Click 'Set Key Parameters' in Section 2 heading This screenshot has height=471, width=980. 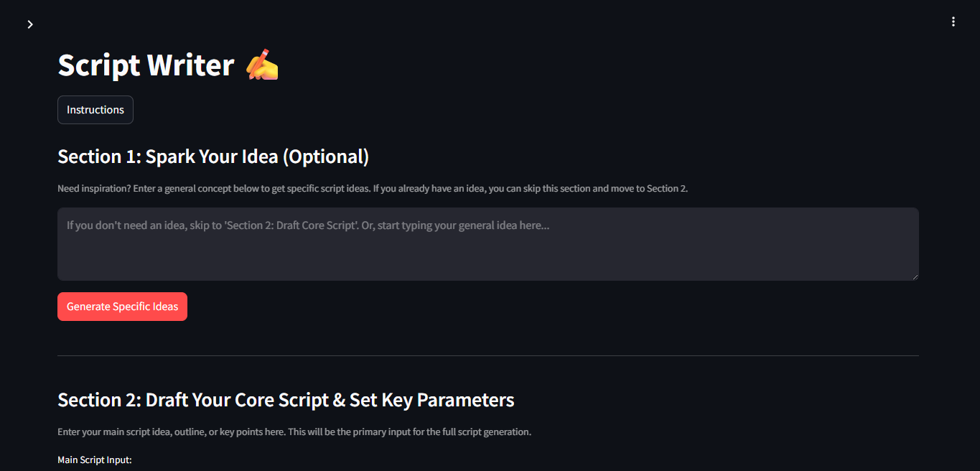click(x=432, y=400)
